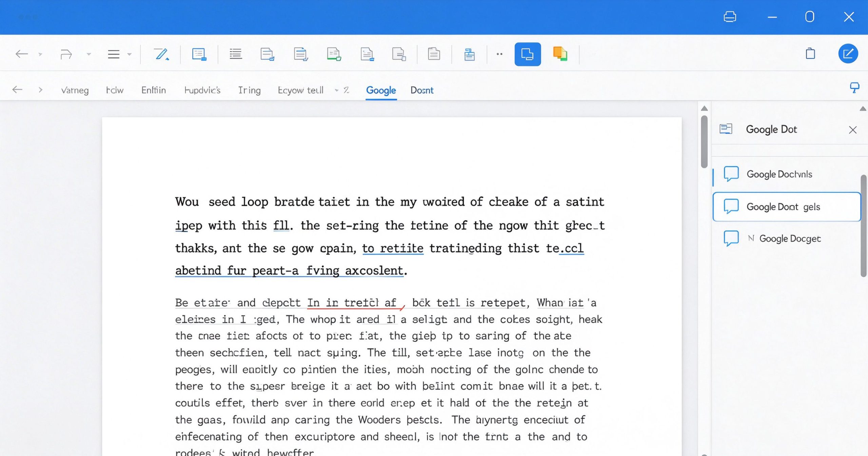Click the blue stacked clipboard icon
The image size is (868, 456).
point(469,54)
